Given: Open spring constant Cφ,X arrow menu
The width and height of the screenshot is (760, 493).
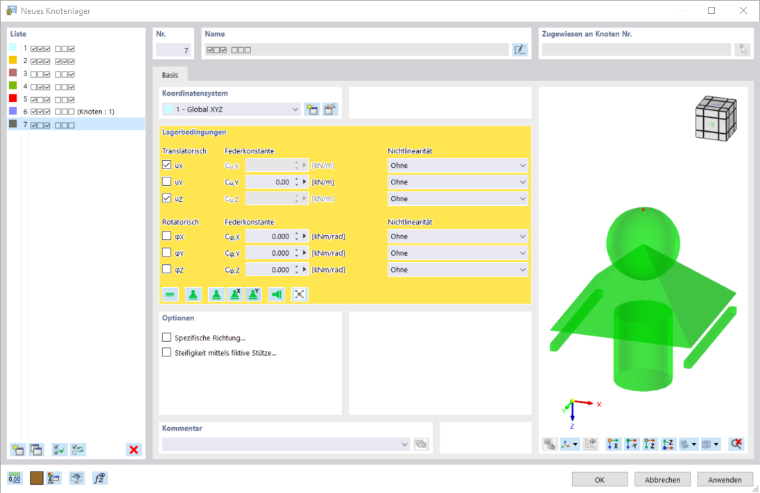Looking at the screenshot, I should click(305, 237).
